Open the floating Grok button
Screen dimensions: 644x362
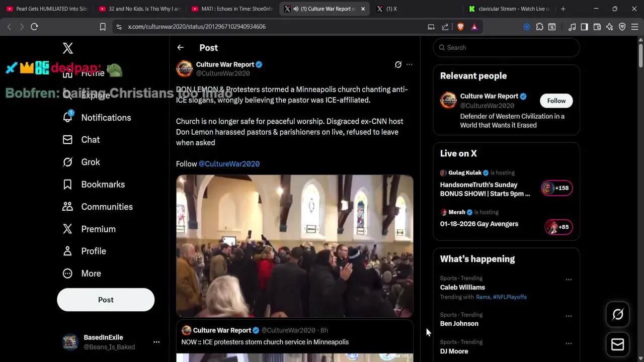coord(618,315)
